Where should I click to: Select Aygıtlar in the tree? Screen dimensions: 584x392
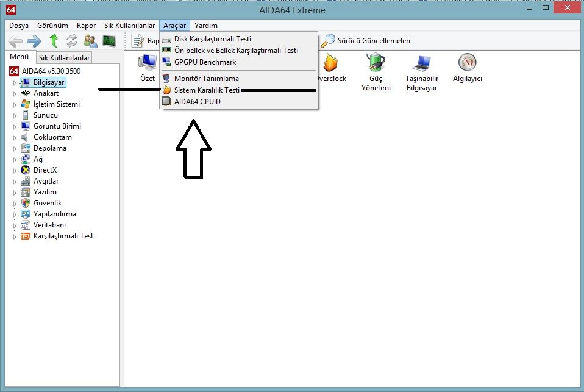pos(46,181)
